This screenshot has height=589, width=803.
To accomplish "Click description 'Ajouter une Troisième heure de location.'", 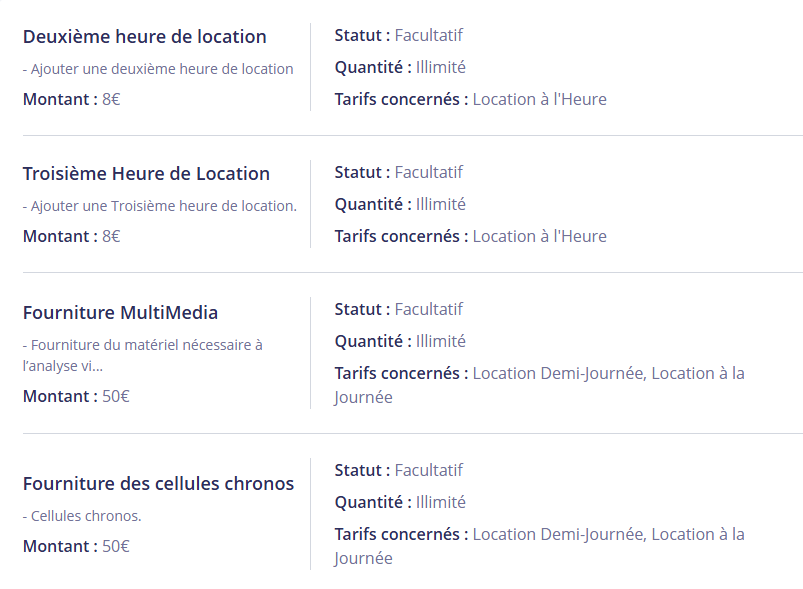I will pyautogui.click(x=163, y=206).
